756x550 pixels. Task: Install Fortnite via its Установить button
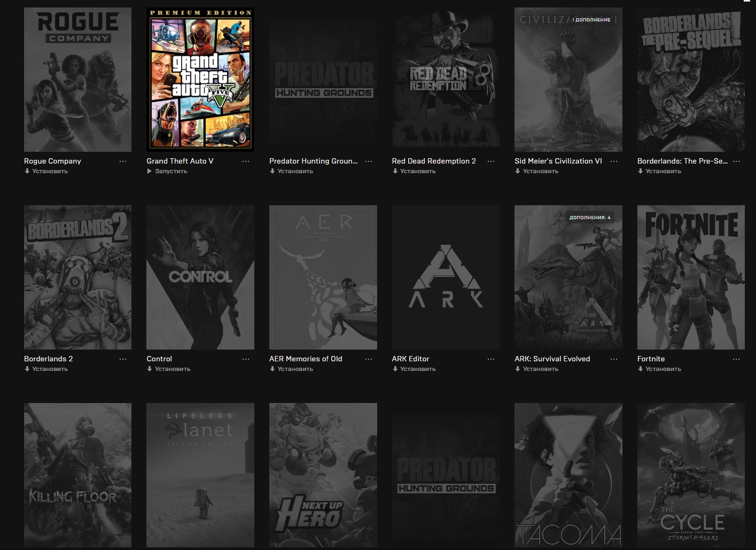coord(659,369)
